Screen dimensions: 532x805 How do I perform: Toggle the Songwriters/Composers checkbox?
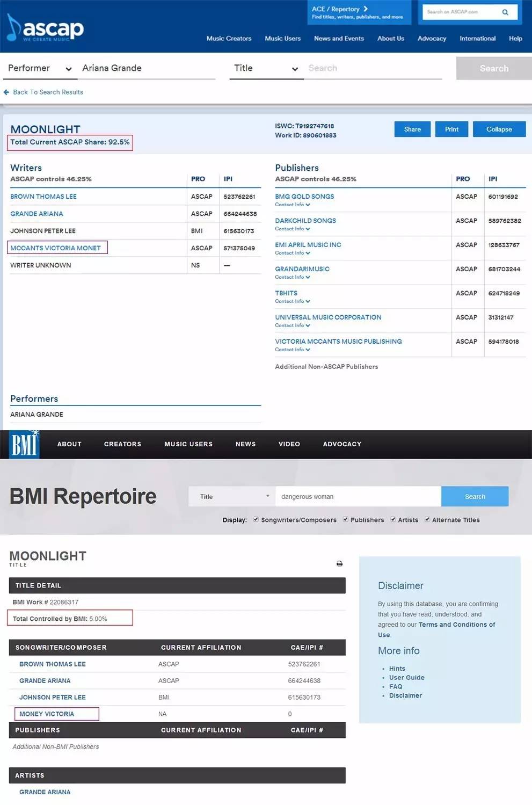pyautogui.click(x=256, y=519)
